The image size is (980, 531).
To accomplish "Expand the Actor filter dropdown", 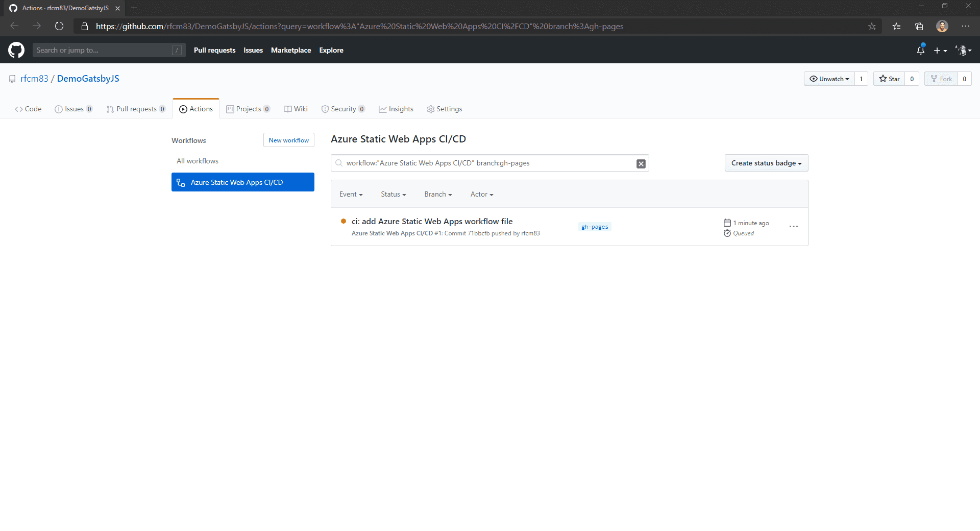I will 482,194.
